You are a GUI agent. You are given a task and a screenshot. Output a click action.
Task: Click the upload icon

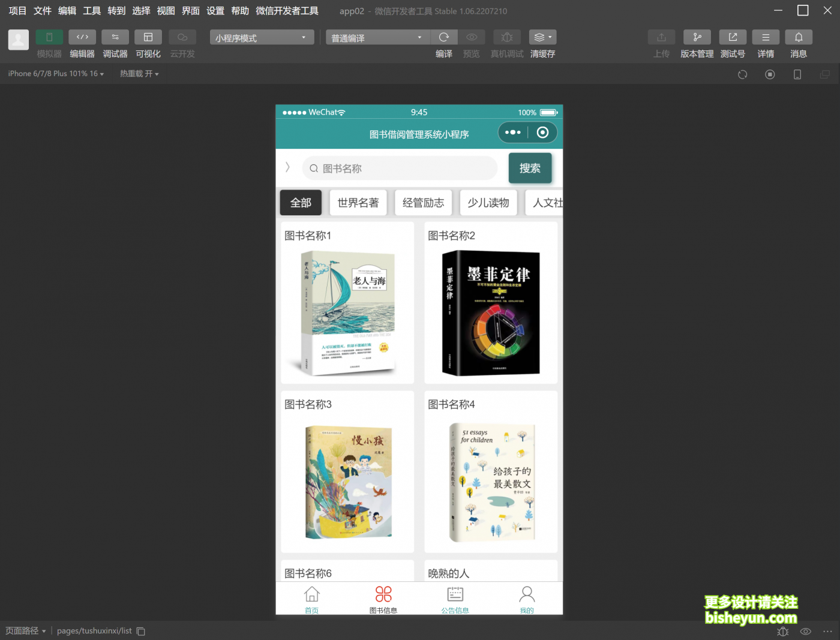click(x=661, y=37)
